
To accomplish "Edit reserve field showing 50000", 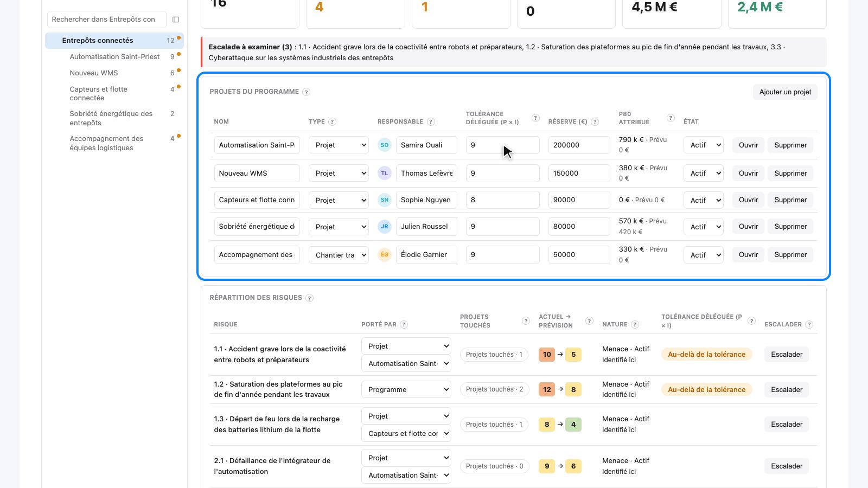I will (579, 255).
